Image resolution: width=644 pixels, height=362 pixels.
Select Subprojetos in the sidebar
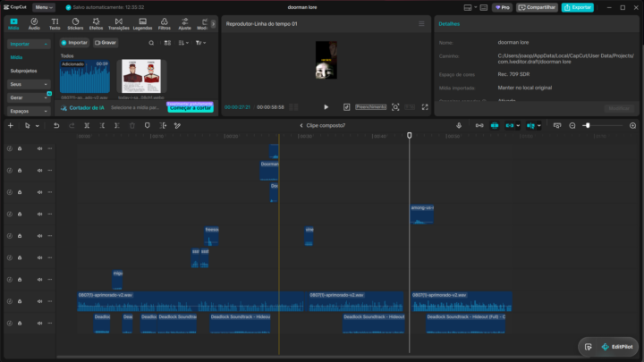click(23, 71)
